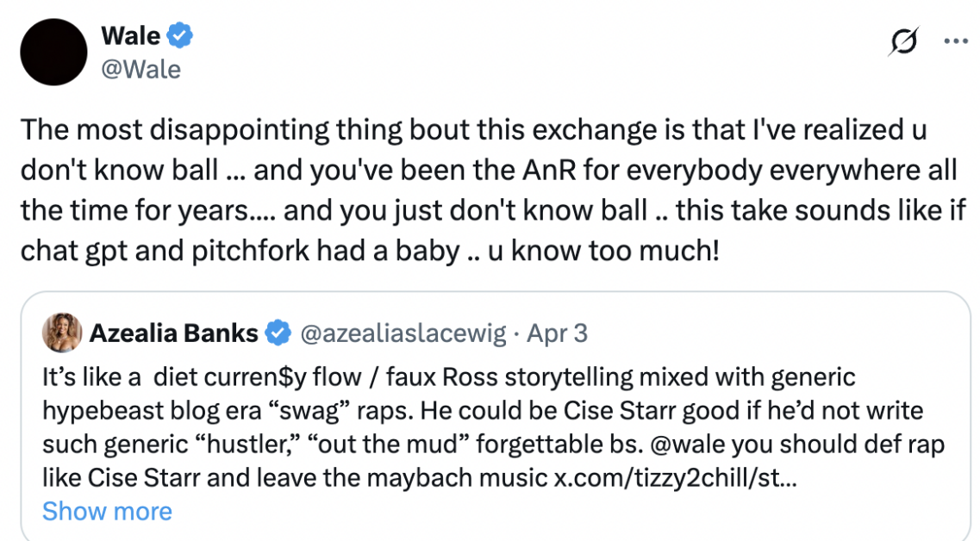Open Azealia Banks display name
Image resolution: width=980 pixels, height=541 pixels.
coord(174,333)
